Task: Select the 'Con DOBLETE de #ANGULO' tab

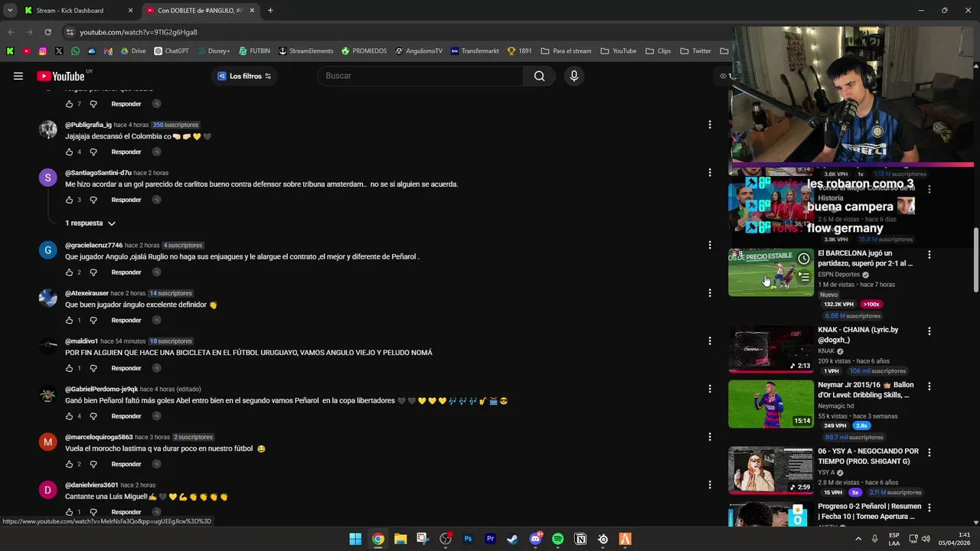Action: click(199, 11)
